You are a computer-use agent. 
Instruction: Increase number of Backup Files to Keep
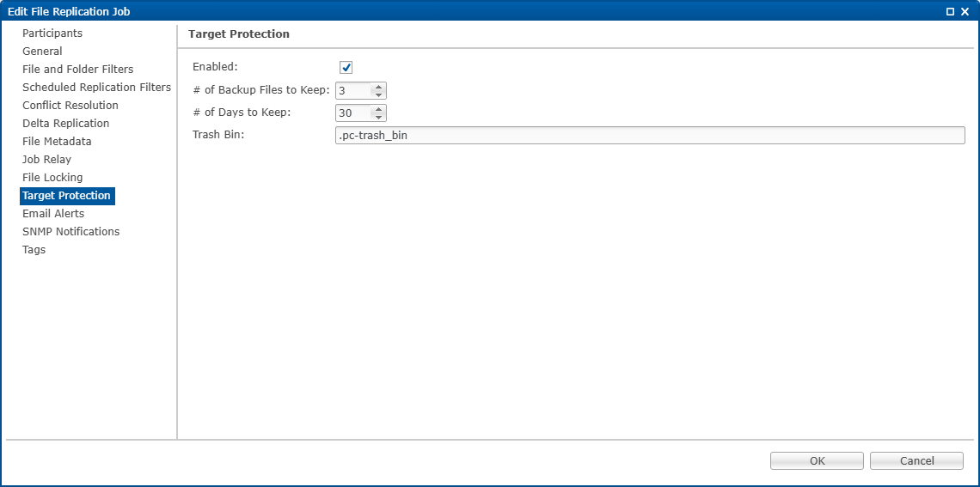pyautogui.click(x=378, y=87)
